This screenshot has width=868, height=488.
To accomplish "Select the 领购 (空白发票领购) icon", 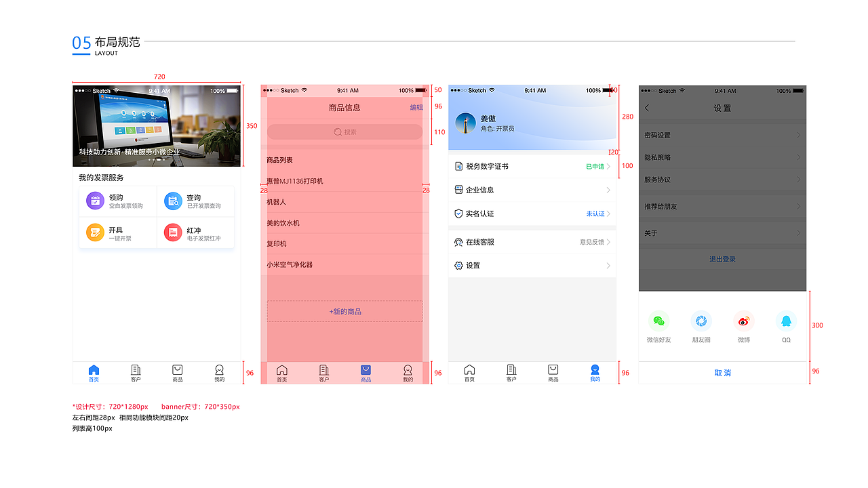I will (x=94, y=200).
